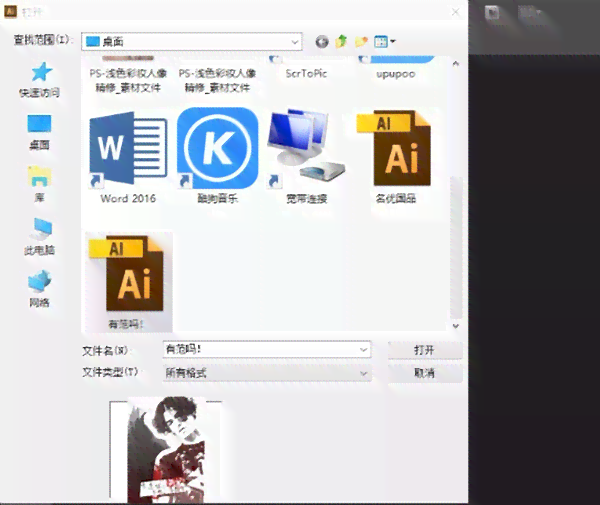
Task: Select 网络 in the places sidebar
Action: pos(39,289)
